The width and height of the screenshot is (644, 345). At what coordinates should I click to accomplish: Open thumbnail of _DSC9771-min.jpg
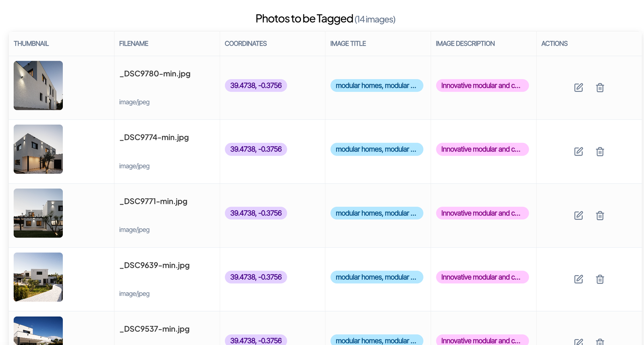point(38,213)
